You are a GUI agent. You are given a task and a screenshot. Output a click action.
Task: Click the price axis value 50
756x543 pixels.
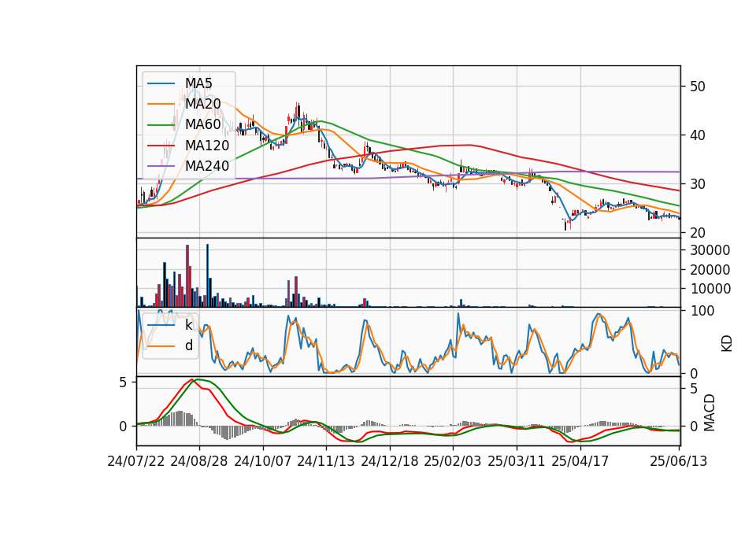pos(698,87)
